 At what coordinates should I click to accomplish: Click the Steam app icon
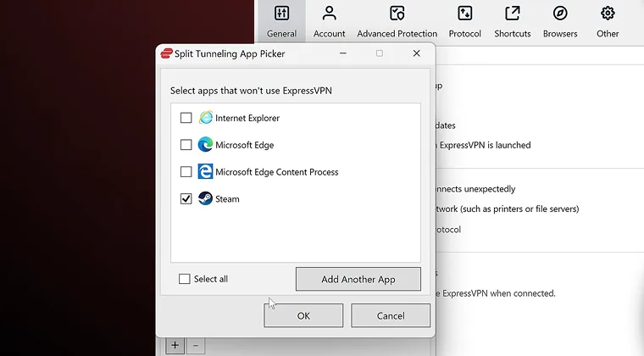[x=205, y=198]
